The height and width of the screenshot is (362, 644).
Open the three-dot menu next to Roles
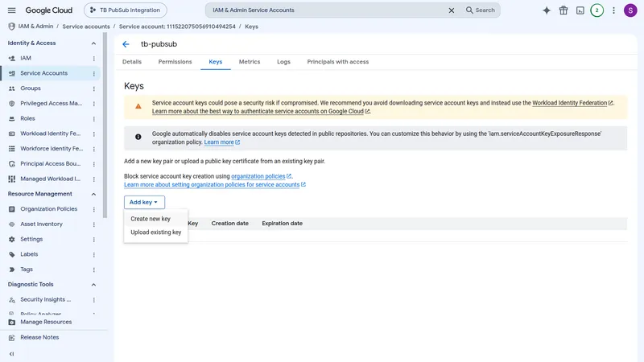click(93, 118)
